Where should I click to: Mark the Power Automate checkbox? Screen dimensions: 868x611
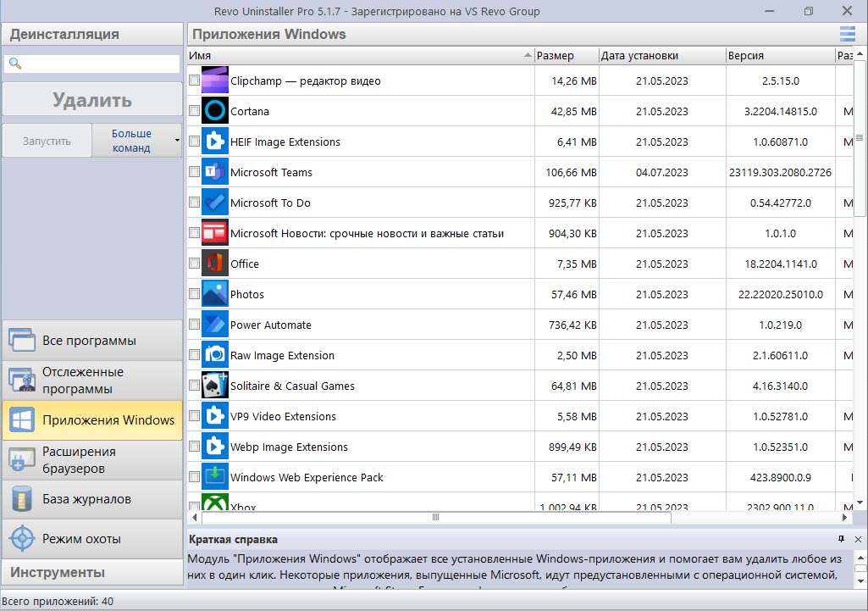point(194,324)
